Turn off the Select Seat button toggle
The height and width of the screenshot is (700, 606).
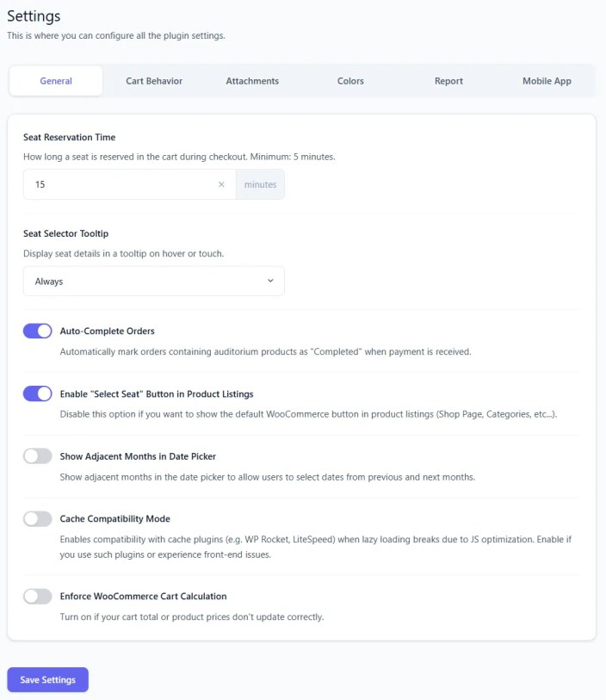pyautogui.click(x=36, y=393)
